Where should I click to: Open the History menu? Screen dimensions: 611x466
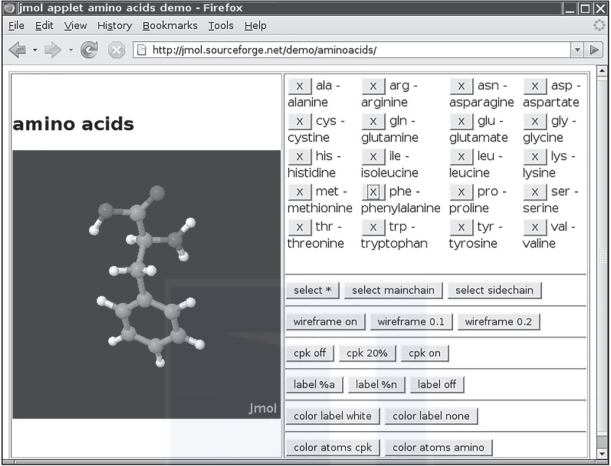[115, 26]
